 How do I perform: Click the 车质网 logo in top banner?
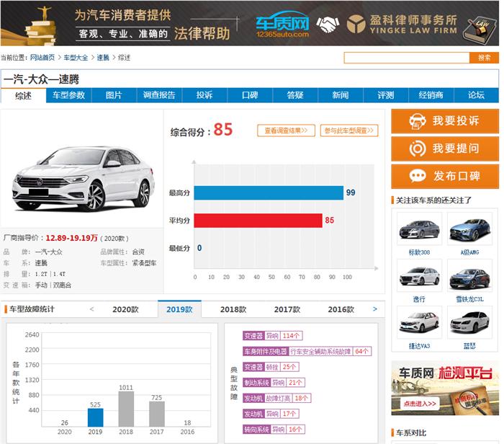282,25
